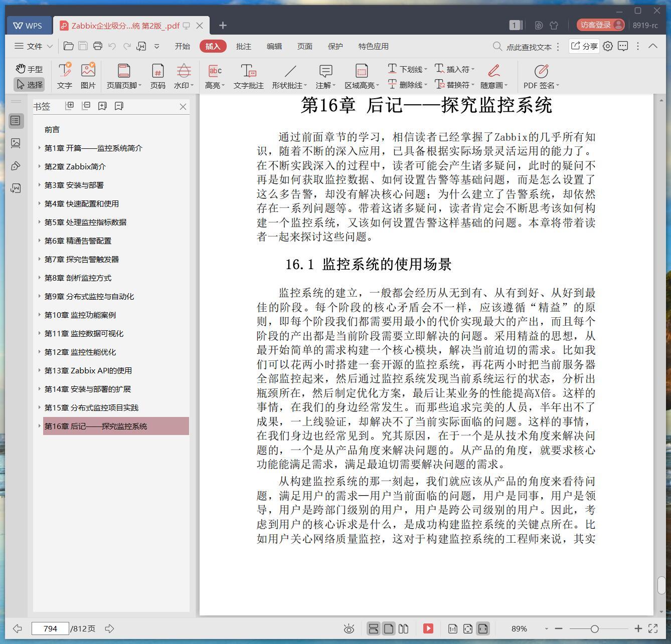Open the 区域高亮 area highlight dropdown
The image size is (671, 644).
pos(362,77)
